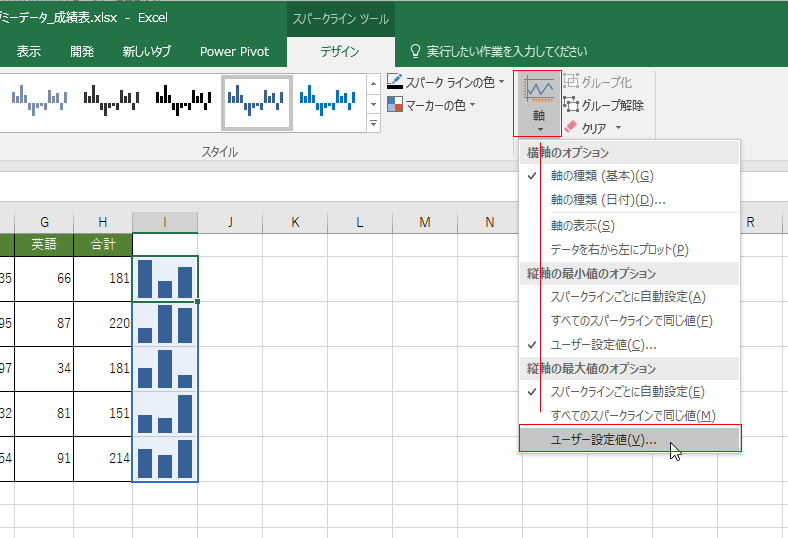The height and width of the screenshot is (538, 788).
Task: Click ユーザー設定値(V) menu item
Action: pyautogui.click(x=604, y=440)
